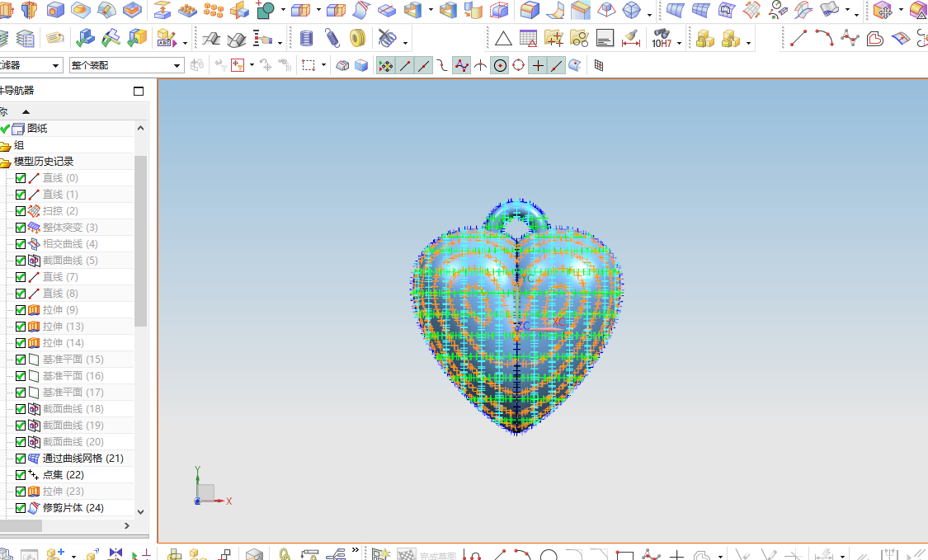Click the yellow disc spring icon
This screenshot has height=560, width=928.
point(357,39)
